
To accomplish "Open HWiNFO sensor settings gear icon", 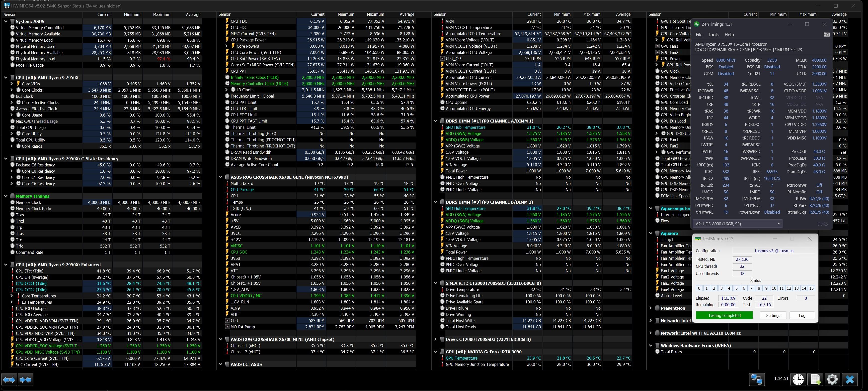I will pyautogui.click(x=832, y=380).
